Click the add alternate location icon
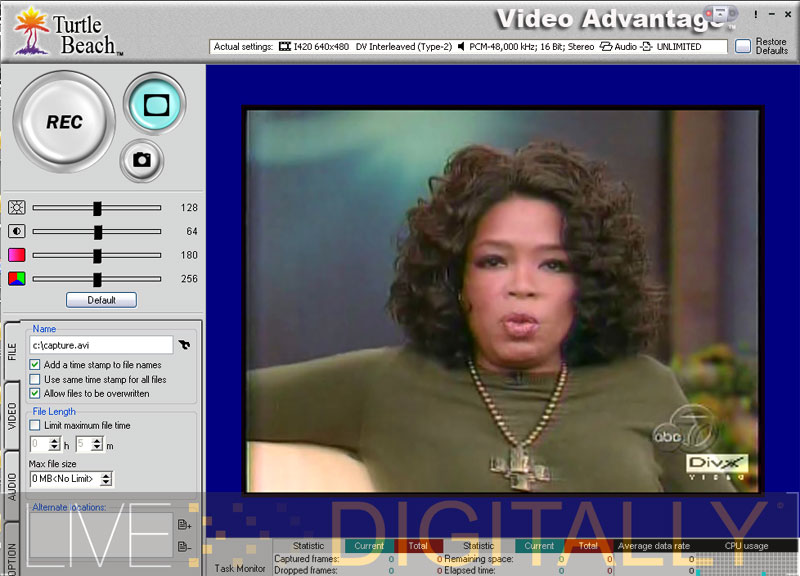The image size is (800, 576). (x=184, y=524)
